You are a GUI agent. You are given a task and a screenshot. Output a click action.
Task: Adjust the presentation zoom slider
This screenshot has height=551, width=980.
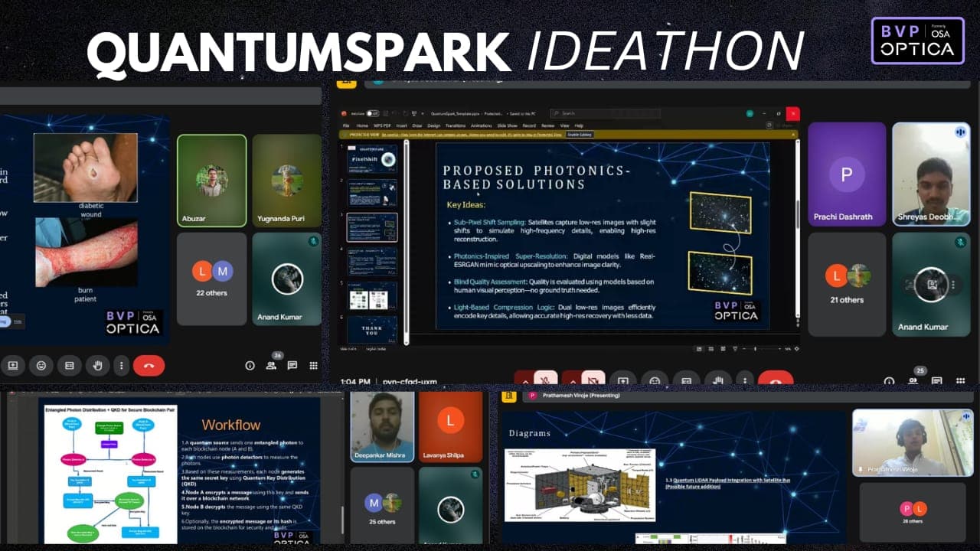click(x=756, y=348)
